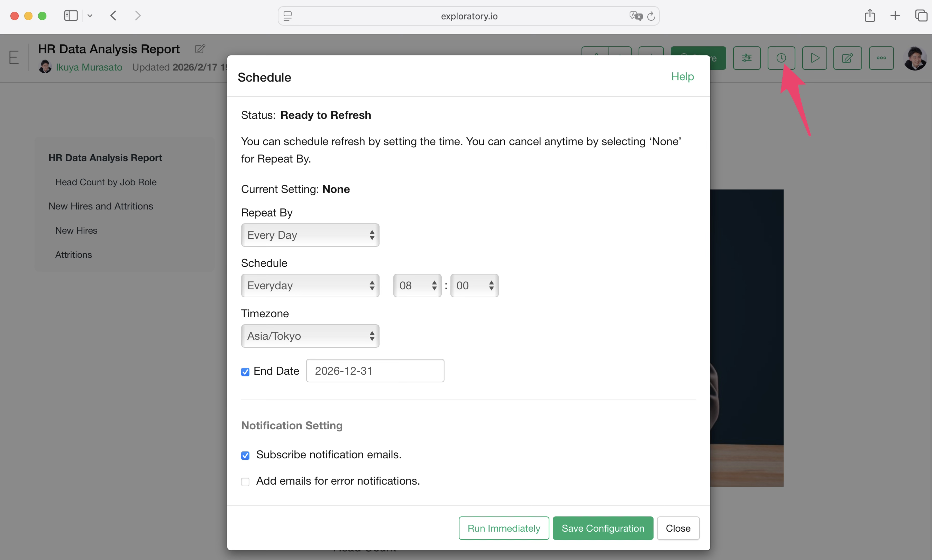Click Safari share icon
This screenshot has height=560, width=932.
click(x=869, y=16)
